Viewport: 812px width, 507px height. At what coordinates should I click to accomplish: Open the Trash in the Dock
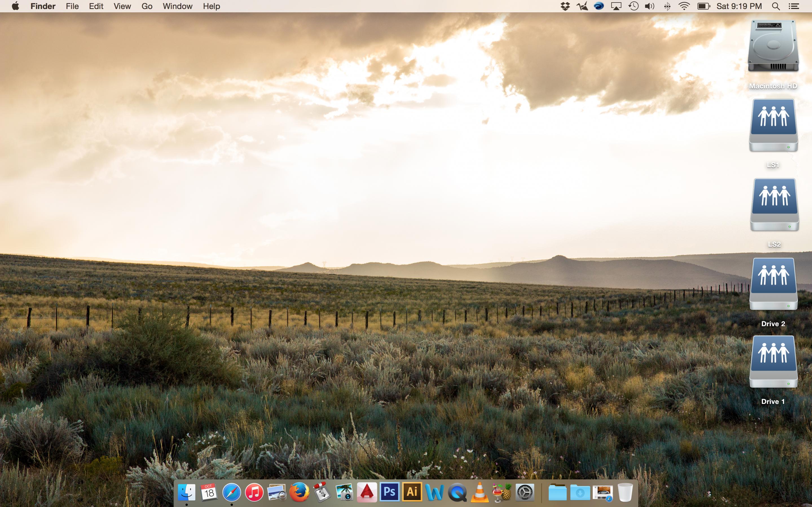point(625,492)
